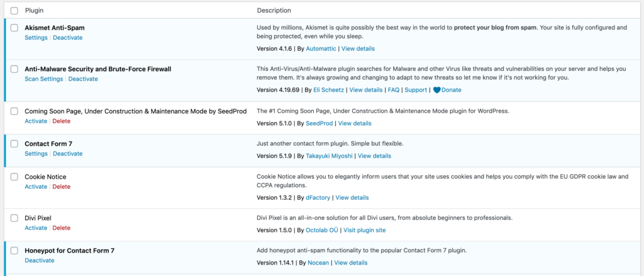Tick the Coming Soon Page plugin checkbox
Viewport: 644px width, 276px height.
[14, 111]
